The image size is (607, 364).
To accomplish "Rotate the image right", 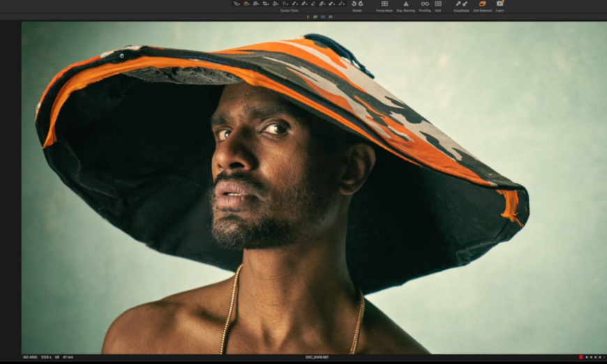I will [360, 3].
